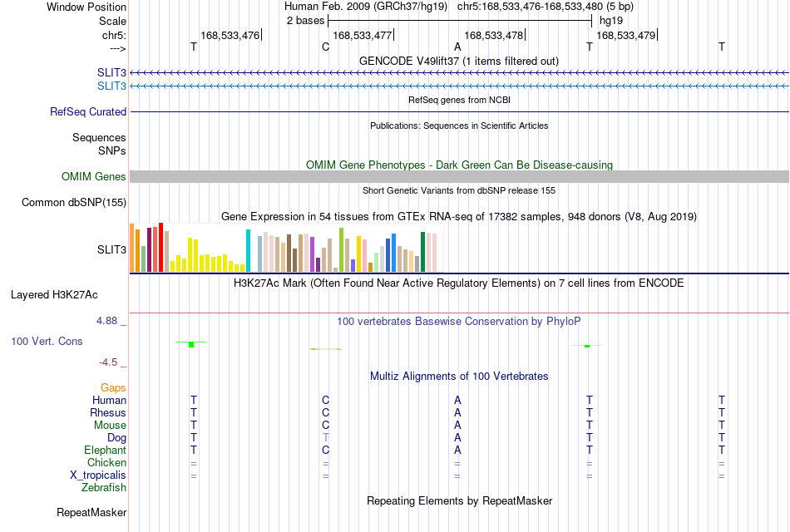Click the green PhyloP conservation bar at first base
790x532 pixels.
(191, 345)
